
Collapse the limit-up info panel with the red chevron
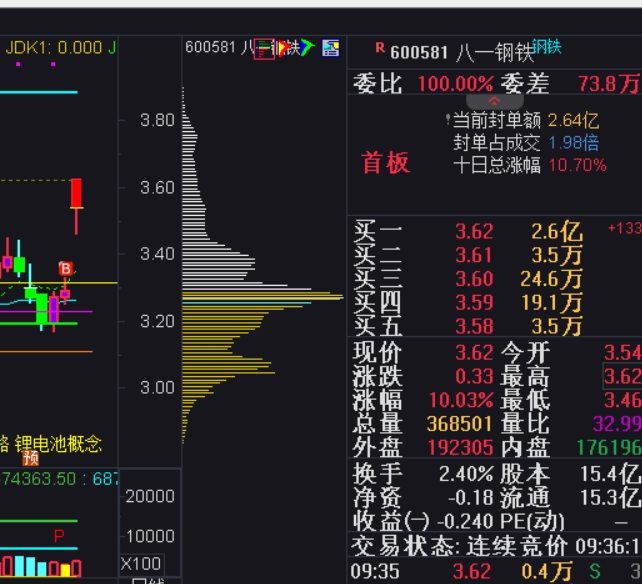[494, 101]
